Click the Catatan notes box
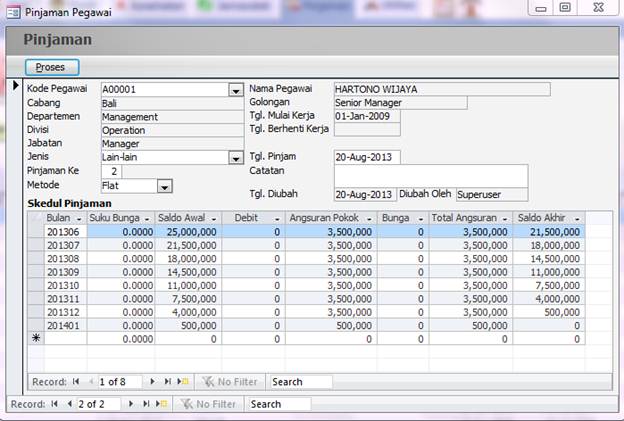The width and height of the screenshot is (624, 421). pyautogui.click(x=431, y=176)
